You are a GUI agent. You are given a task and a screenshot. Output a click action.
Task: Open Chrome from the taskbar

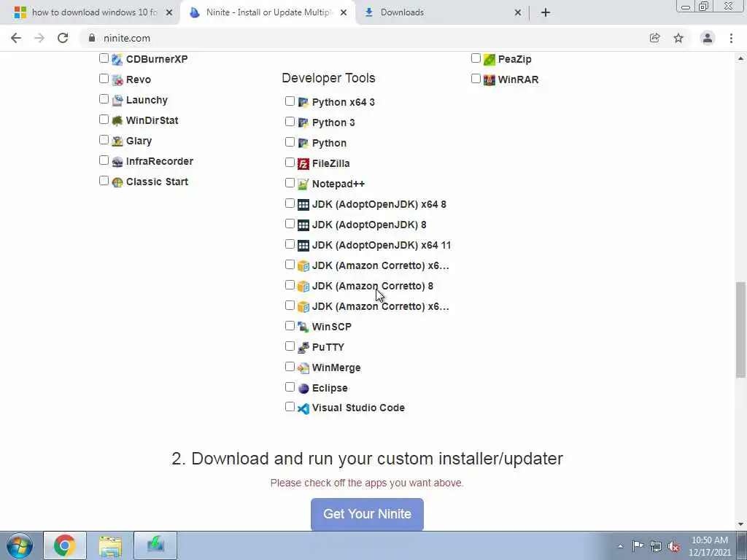pos(65,545)
